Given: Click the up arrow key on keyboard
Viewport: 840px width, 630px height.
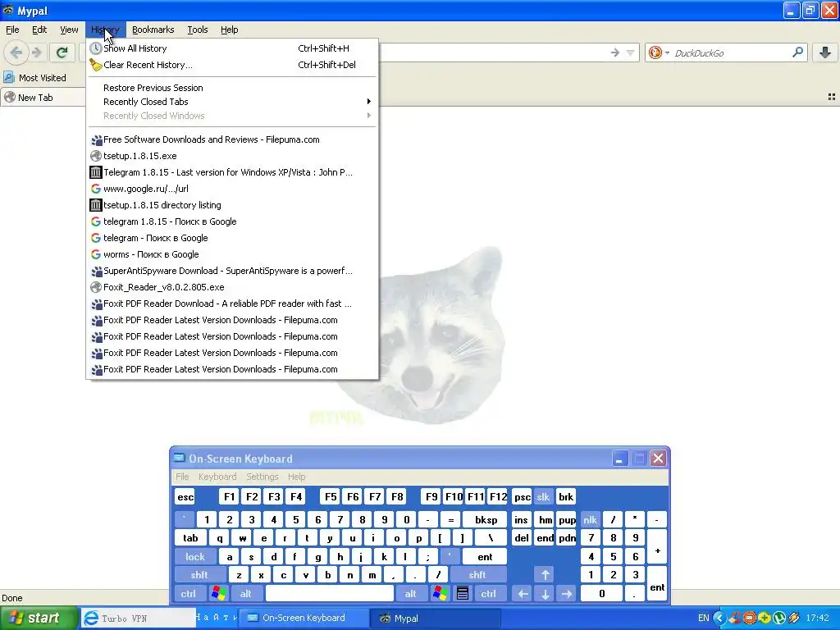Looking at the screenshot, I should coord(546,575).
